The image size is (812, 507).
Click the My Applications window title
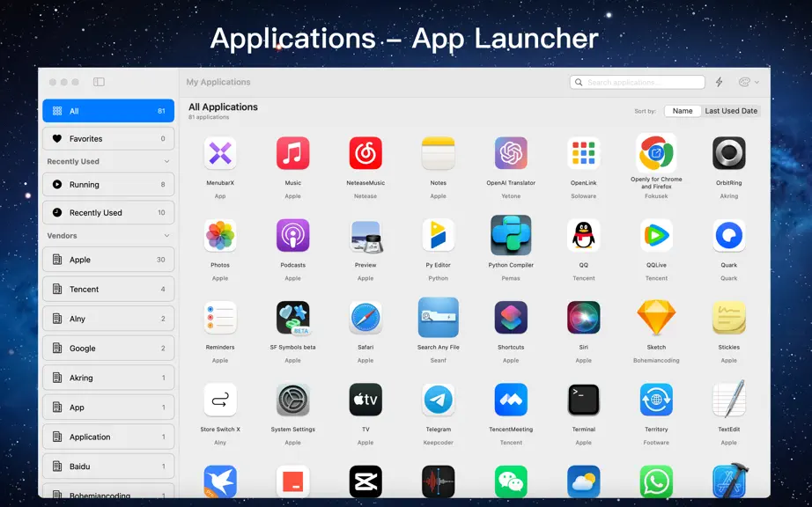[x=218, y=82]
